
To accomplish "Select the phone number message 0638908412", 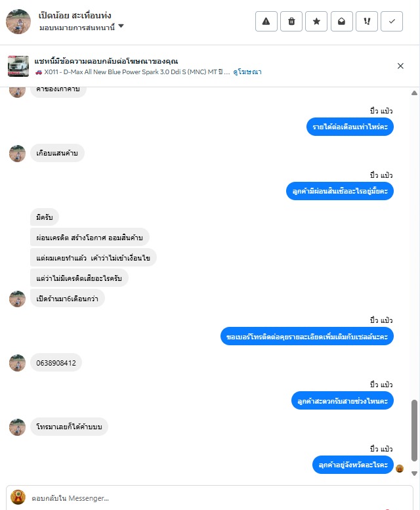I will pos(56,363).
